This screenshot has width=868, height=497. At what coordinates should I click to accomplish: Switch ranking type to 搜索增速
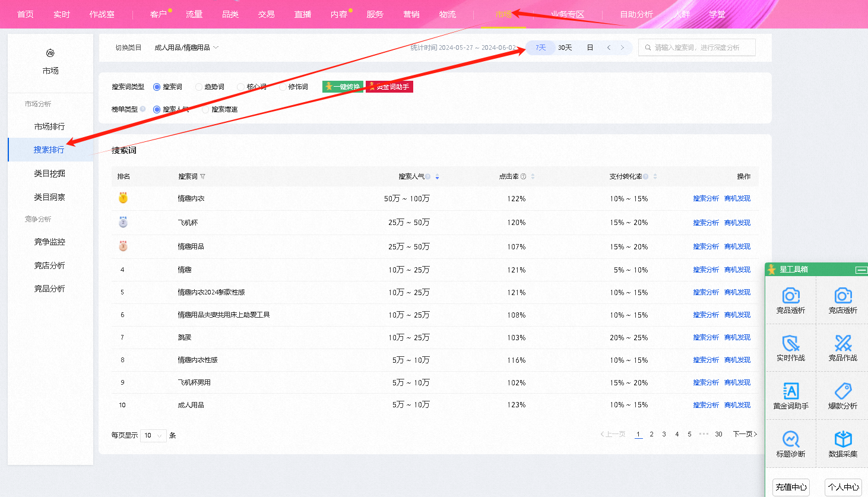(206, 110)
